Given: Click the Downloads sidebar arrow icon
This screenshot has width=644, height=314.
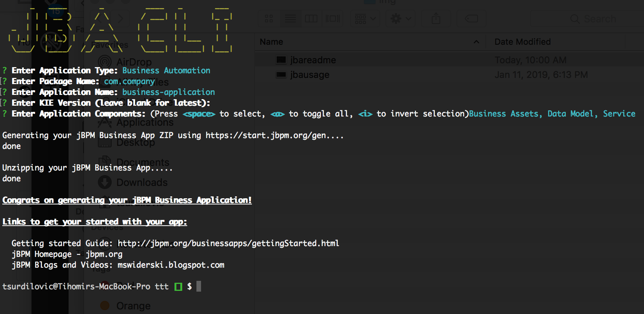Looking at the screenshot, I should (x=105, y=182).
